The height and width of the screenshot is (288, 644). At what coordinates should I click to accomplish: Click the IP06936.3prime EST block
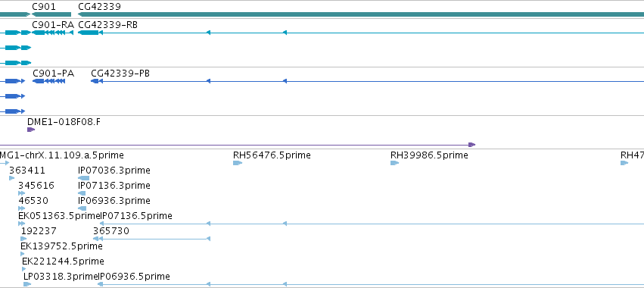point(82,208)
